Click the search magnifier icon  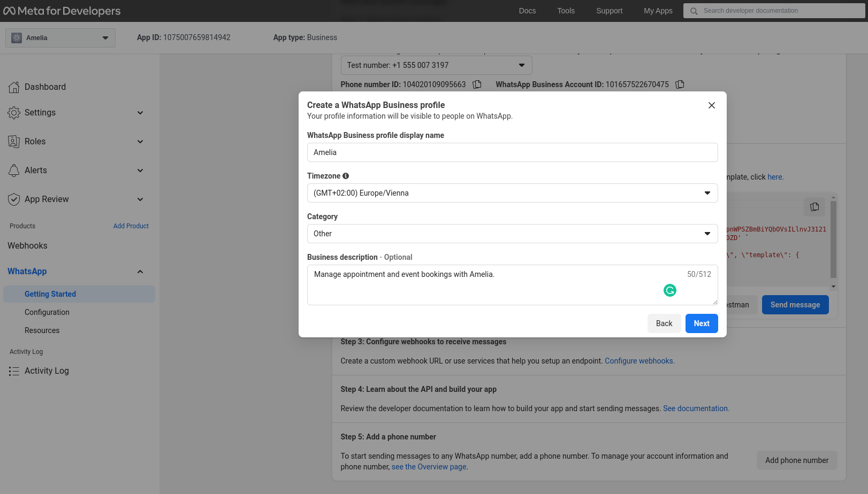pos(694,11)
